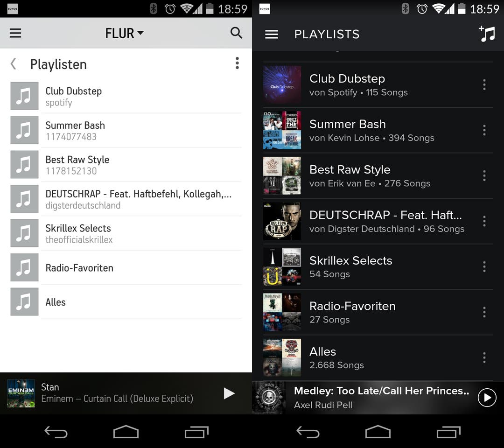Open options for Club Dubstep playlist

pos(484,85)
